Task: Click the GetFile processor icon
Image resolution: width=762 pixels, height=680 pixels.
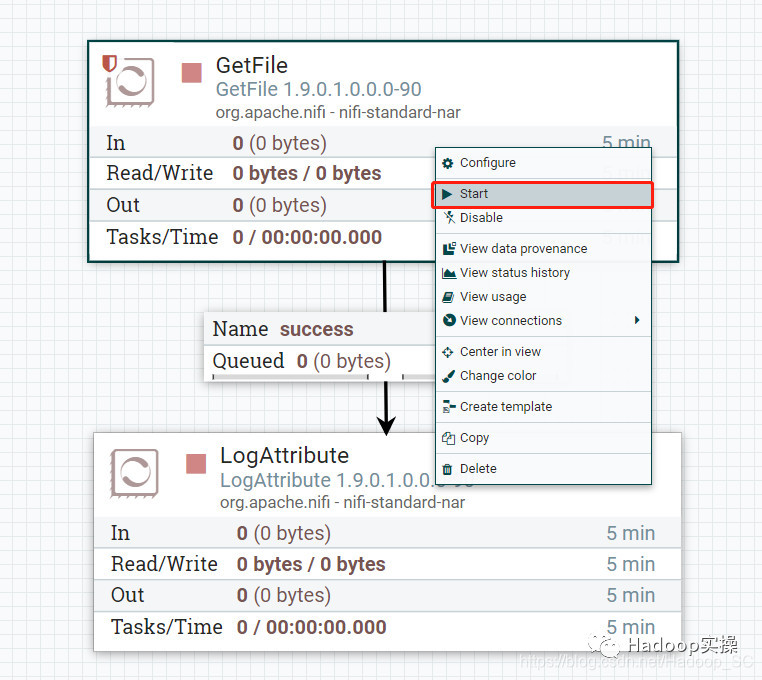Action: click(x=130, y=82)
